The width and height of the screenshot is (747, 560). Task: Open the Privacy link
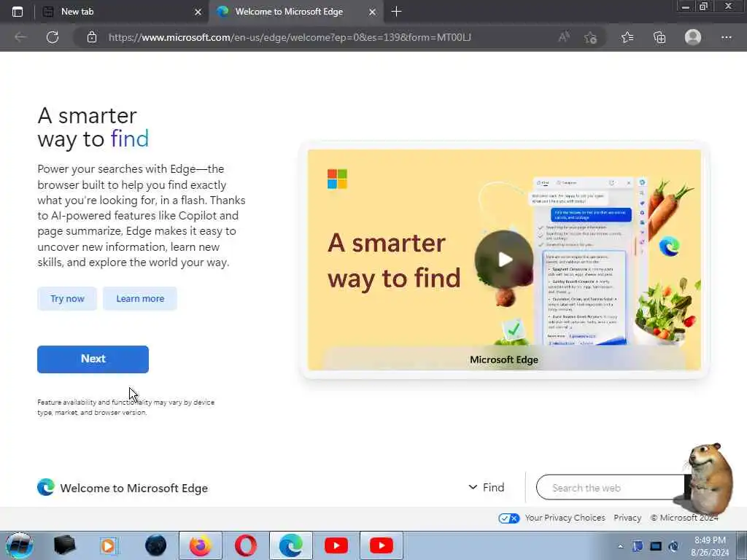coord(627,518)
